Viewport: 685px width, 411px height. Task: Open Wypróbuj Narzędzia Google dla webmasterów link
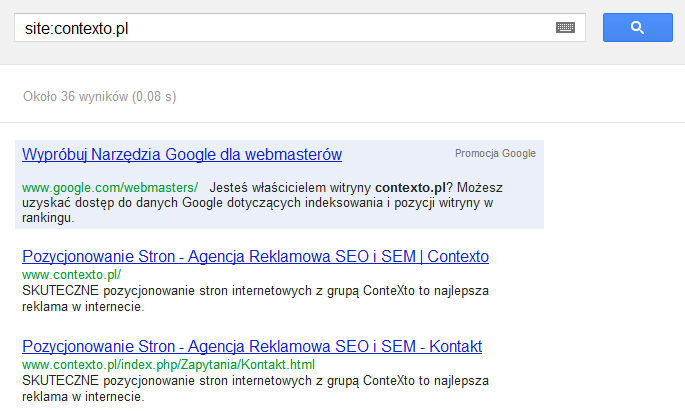(x=182, y=155)
